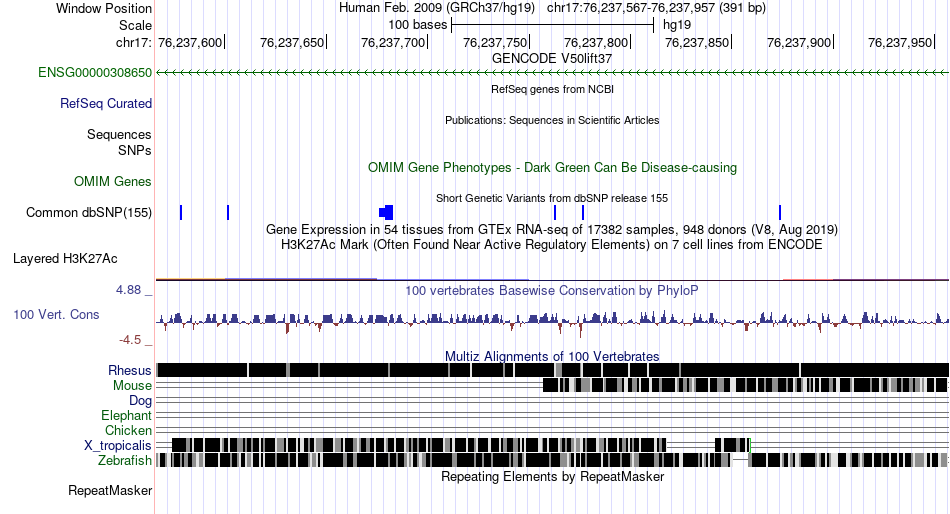950x514 pixels.
Task: Click the OMIM Genes track label
Action: (x=113, y=181)
